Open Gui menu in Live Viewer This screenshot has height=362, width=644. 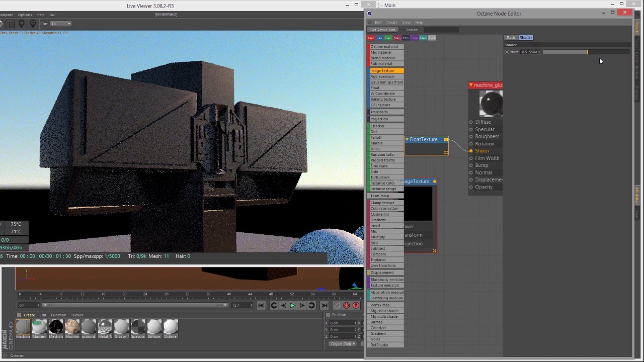(x=52, y=15)
